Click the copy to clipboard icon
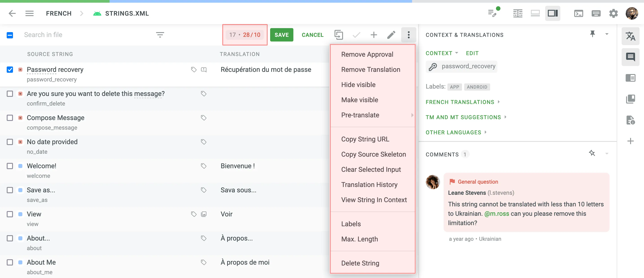Viewport: 644px width, 278px height. 339,35
